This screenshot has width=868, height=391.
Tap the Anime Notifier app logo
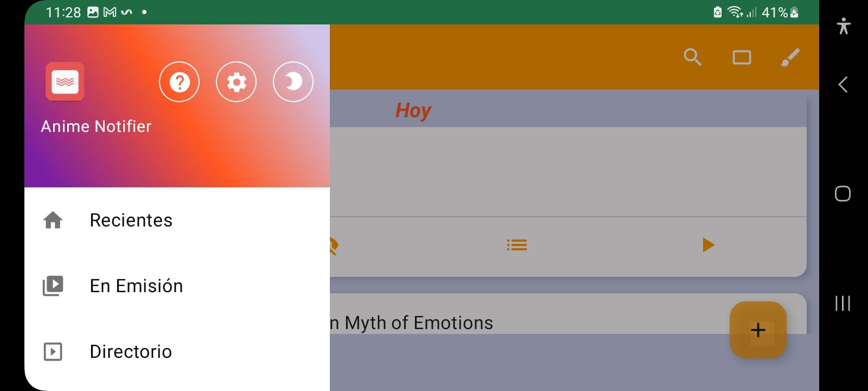pyautogui.click(x=65, y=82)
